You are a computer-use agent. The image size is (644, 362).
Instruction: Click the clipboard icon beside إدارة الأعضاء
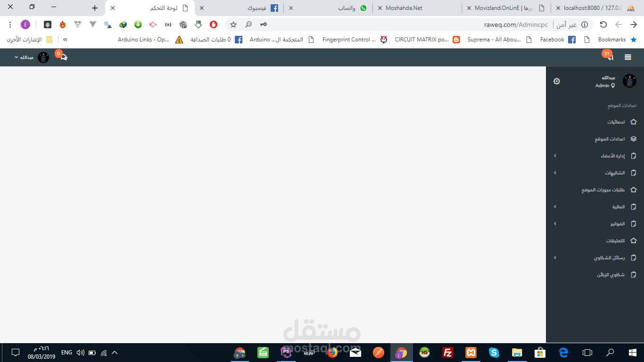tap(633, 156)
